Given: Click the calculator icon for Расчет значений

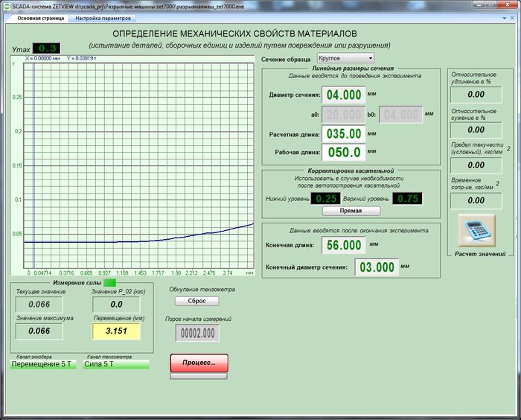Looking at the screenshot, I should point(477,230).
